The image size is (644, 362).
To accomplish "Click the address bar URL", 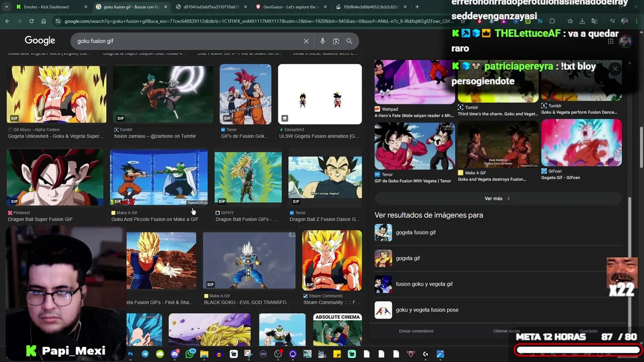I will tap(259, 21).
